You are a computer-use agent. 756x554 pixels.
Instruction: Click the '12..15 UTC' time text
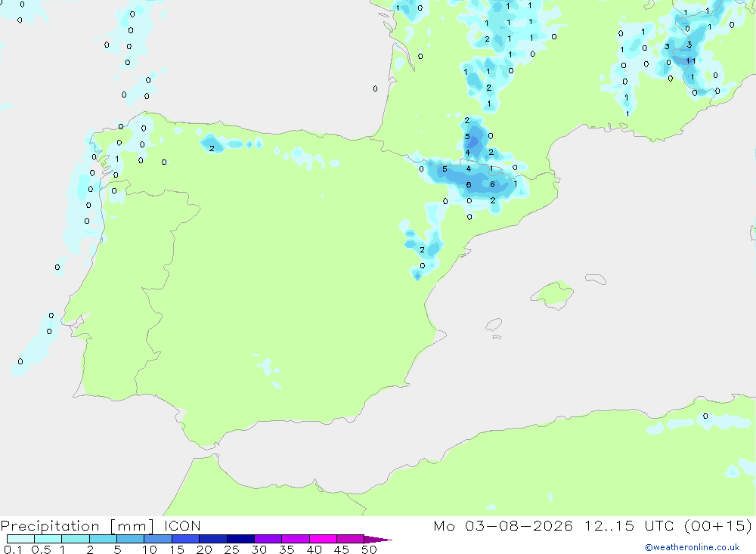point(629,525)
